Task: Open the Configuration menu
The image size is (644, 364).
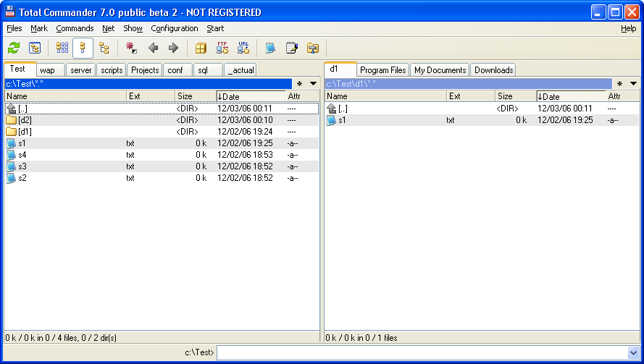Action: 174,28
